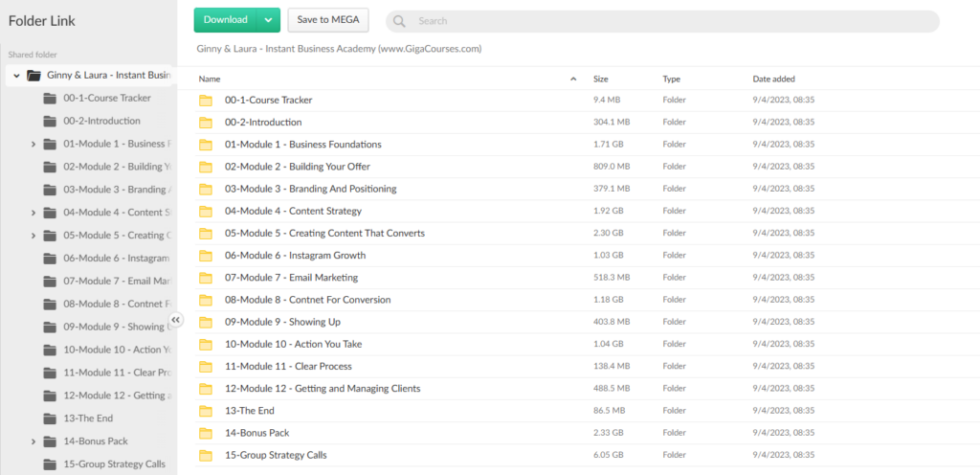980x475 pixels.
Task: Expand 04-Module 4 tree node in sidebar
Action: 33,213
